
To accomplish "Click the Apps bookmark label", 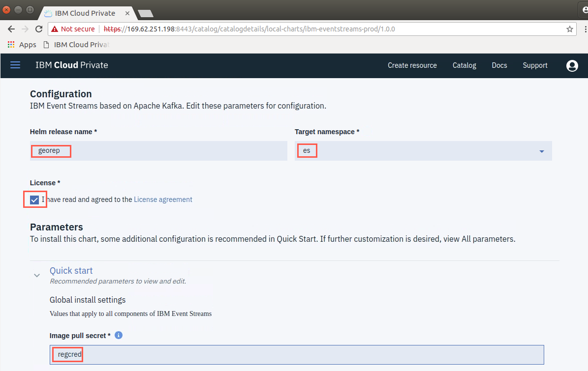I will click(x=28, y=45).
